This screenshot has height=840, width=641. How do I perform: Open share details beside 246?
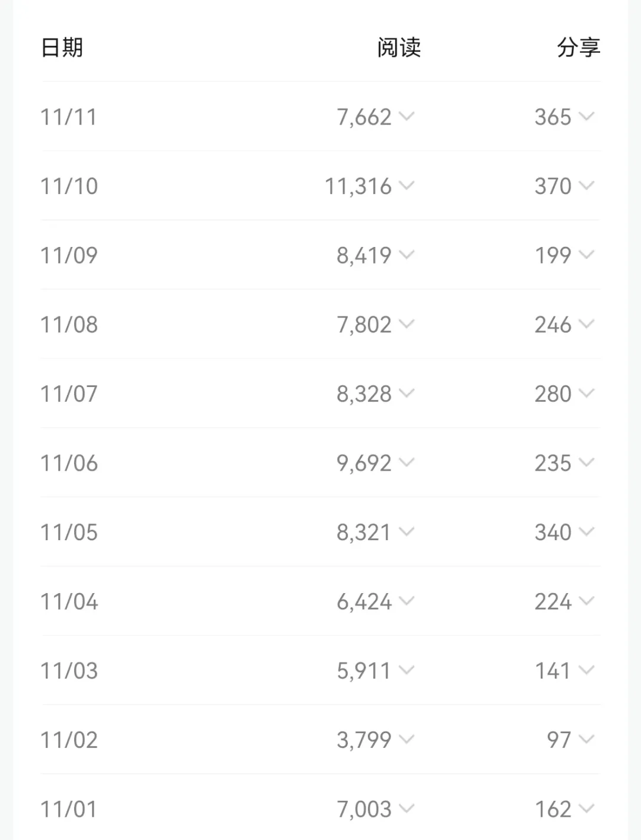tap(586, 324)
